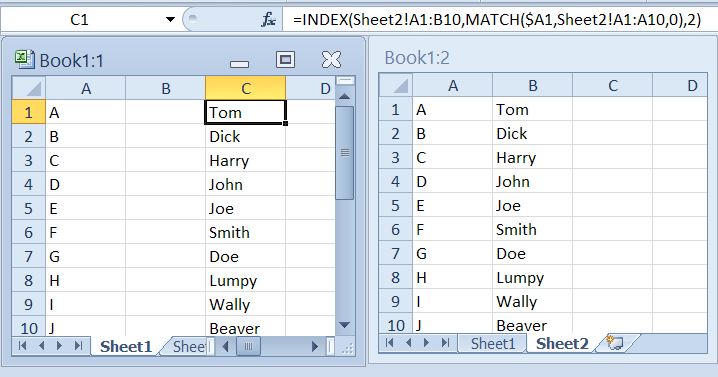
Task: Click the vertical split box in Book1:1
Action: tap(345, 81)
